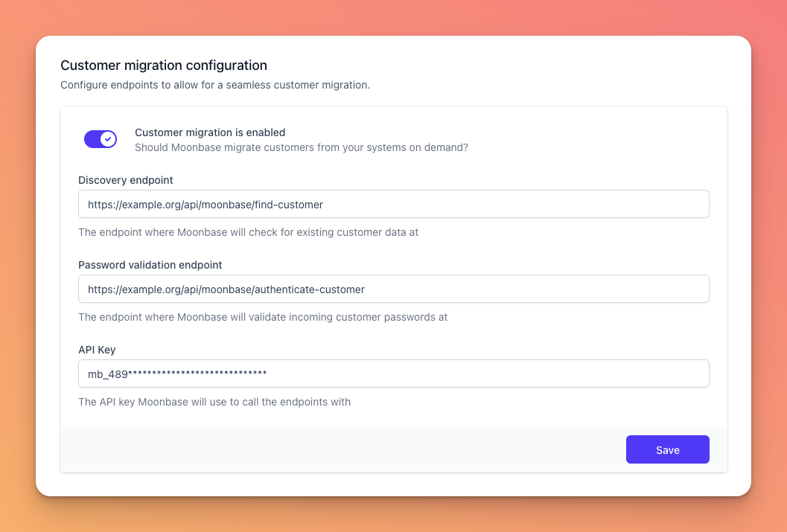Click the helper text about validating customer passwords
787x532 pixels.
click(x=263, y=317)
